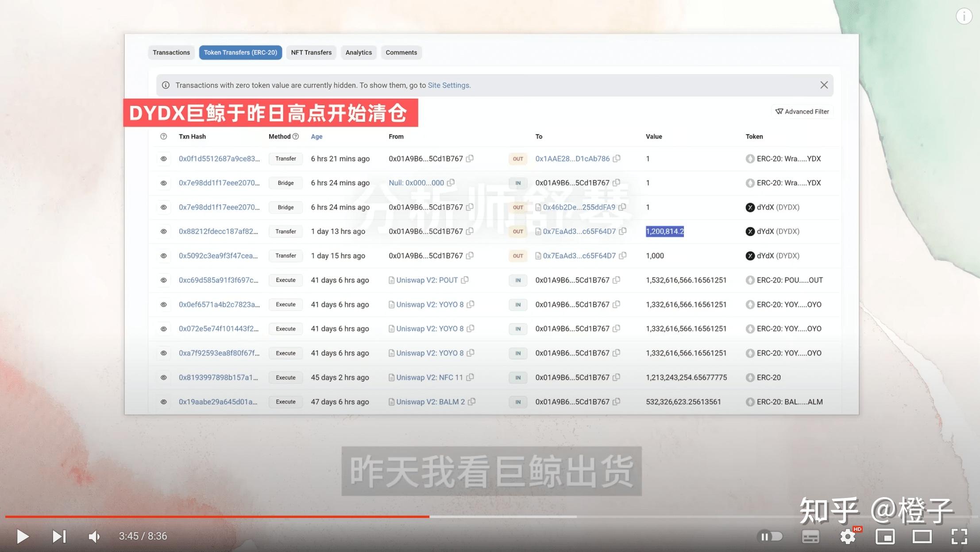Skip to next video

59,537
